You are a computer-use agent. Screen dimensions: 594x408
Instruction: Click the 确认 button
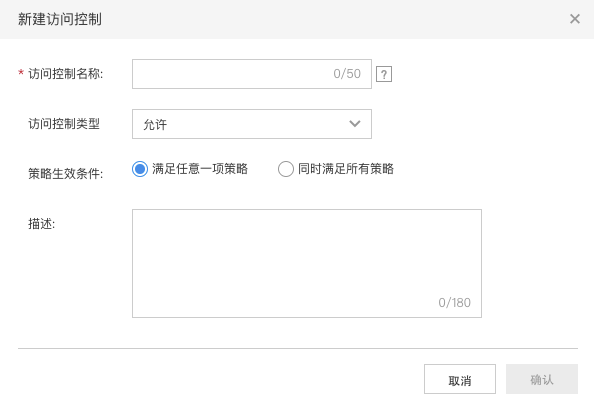pos(542,379)
